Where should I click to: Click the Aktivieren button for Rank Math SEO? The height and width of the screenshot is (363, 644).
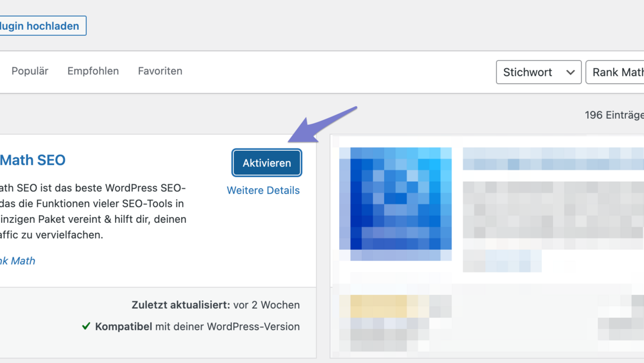tap(266, 163)
